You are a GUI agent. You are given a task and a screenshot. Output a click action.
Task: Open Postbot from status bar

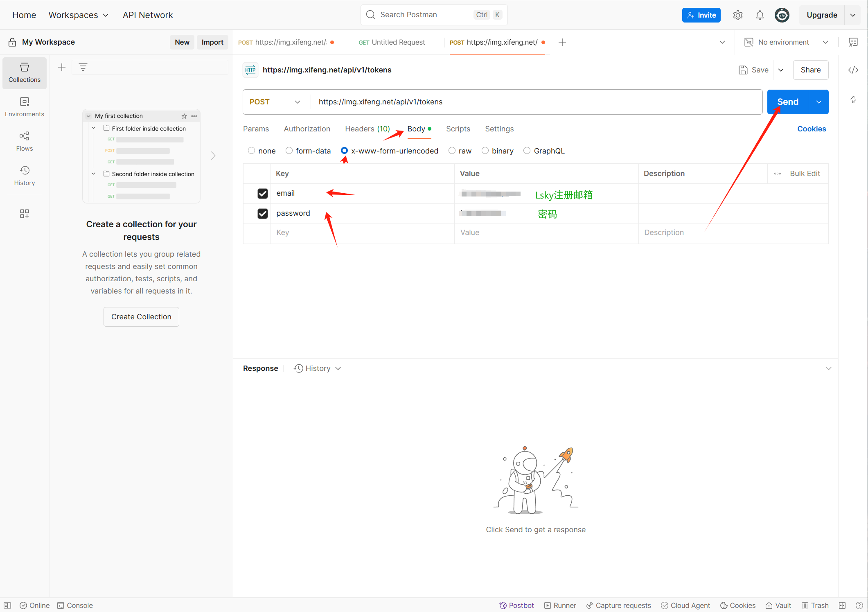coord(516,605)
